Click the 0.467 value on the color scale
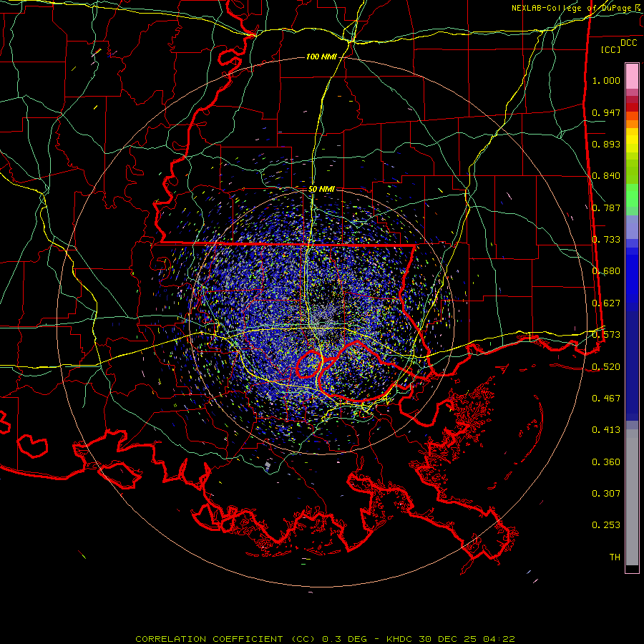This screenshot has height=644, width=644. tap(606, 399)
